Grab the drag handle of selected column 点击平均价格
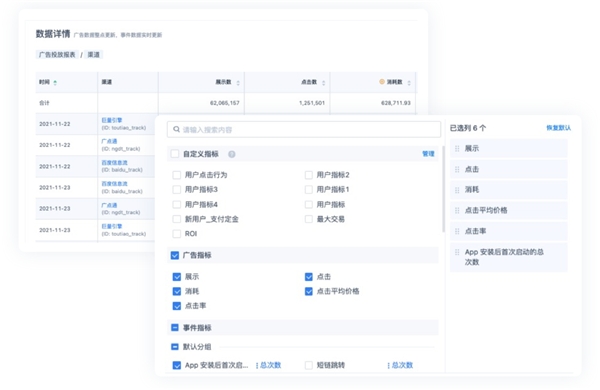The height and width of the screenshot is (390, 600). coord(457,211)
